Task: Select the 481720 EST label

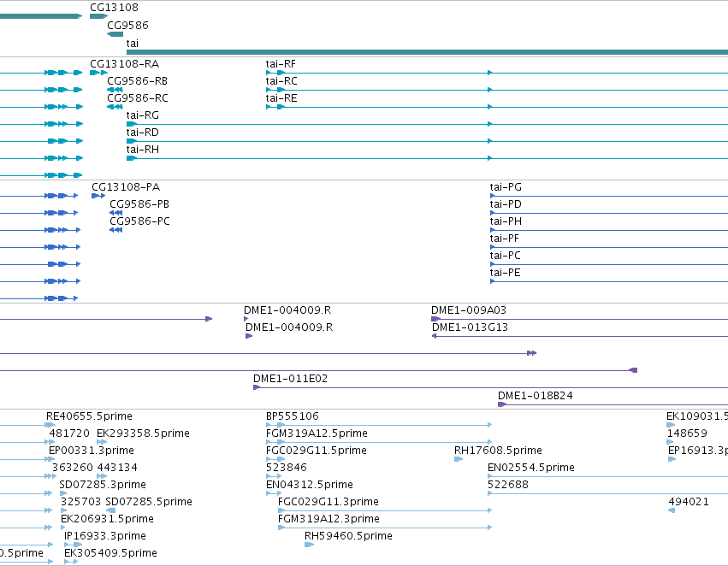Action: click(69, 433)
